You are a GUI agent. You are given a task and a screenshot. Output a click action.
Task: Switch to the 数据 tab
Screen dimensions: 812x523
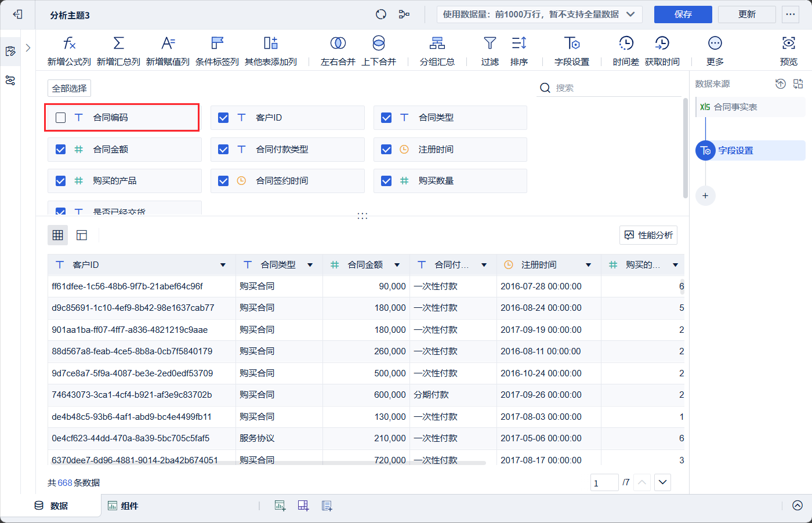coord(51,506)
